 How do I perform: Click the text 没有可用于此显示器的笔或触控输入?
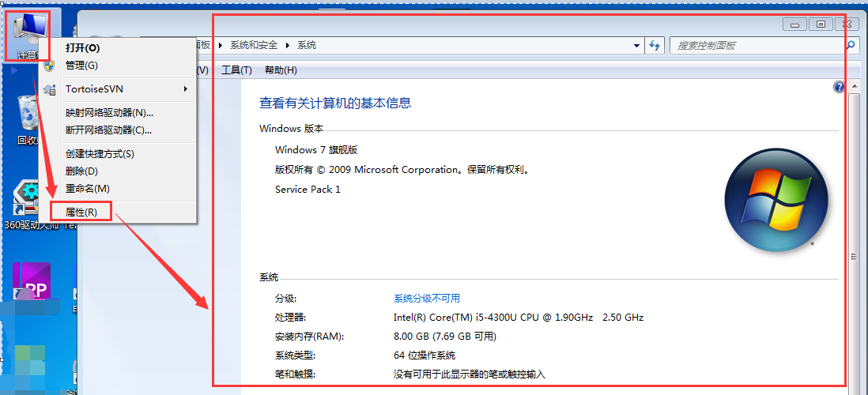(x=469, y=374)
